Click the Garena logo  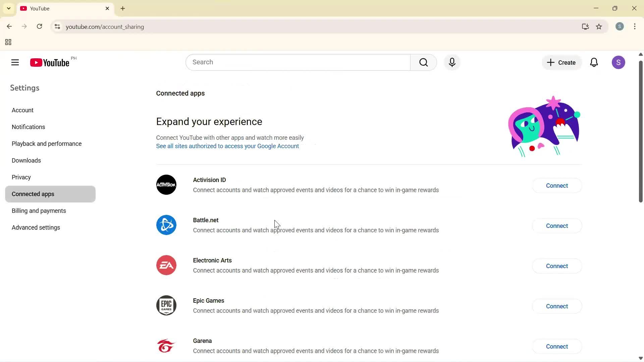click(x=166, y=346)
